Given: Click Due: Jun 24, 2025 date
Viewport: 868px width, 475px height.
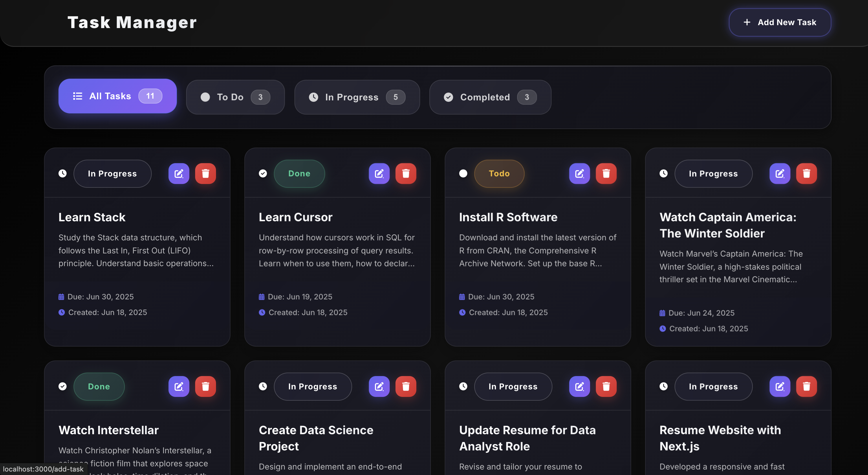Looking at the screenshot, I should (697, 313).
